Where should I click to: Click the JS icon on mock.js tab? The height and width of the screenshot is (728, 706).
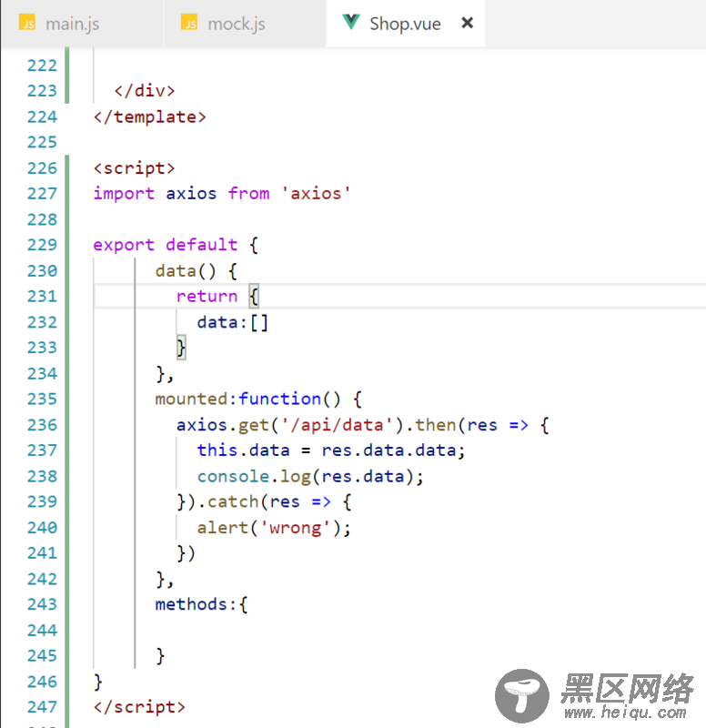(189, 22)
